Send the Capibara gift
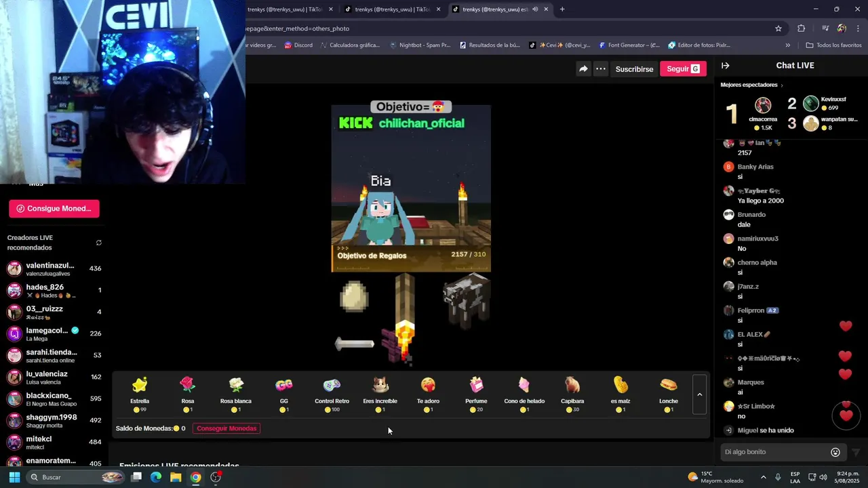868x488 pixels. [572, 394]
